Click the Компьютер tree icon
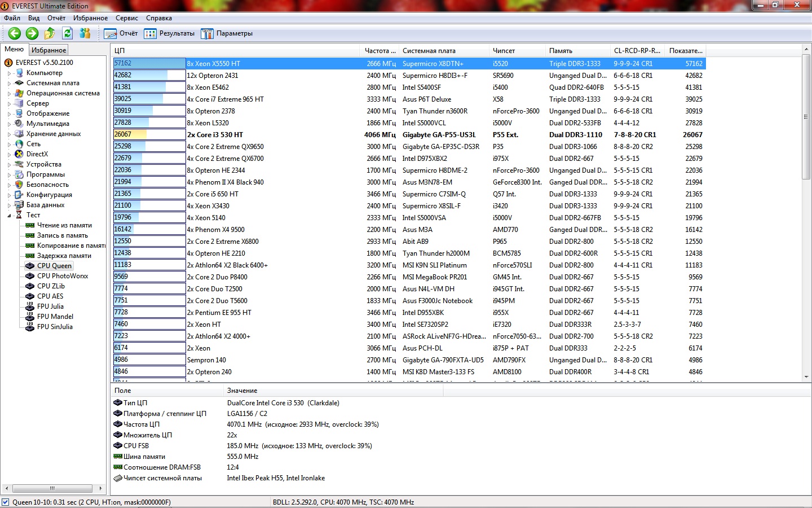812x508 pixels. click(19, 73)
